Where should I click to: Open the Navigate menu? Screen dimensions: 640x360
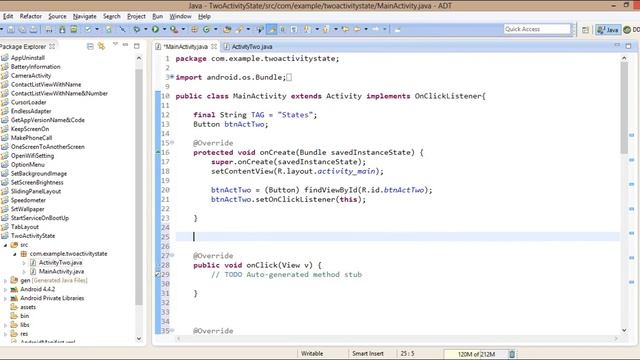point(84,16)
